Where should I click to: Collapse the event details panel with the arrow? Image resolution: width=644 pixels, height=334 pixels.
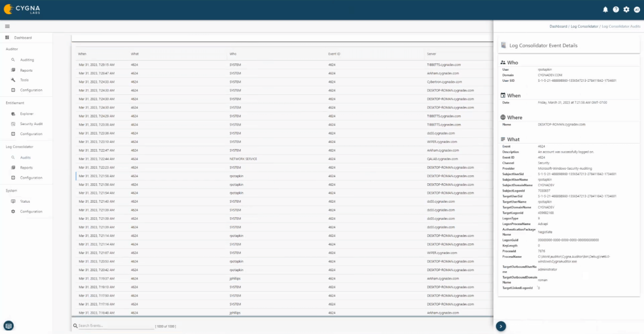(x=501, y=326)
